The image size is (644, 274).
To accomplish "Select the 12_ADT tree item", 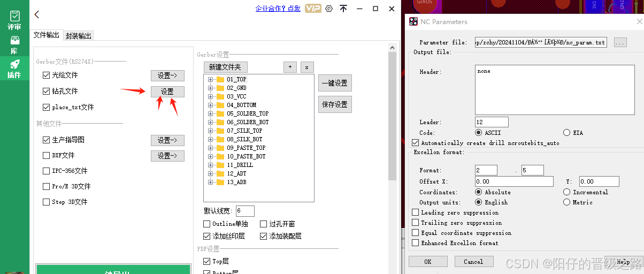I will 236,173.
